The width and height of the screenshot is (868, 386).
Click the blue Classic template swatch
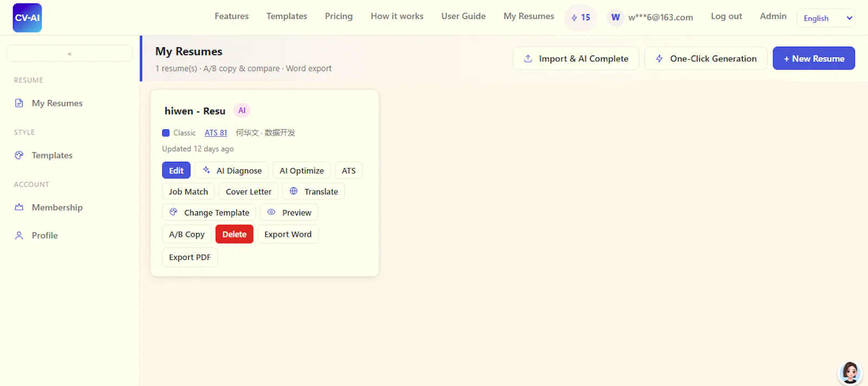coord(166,133)
